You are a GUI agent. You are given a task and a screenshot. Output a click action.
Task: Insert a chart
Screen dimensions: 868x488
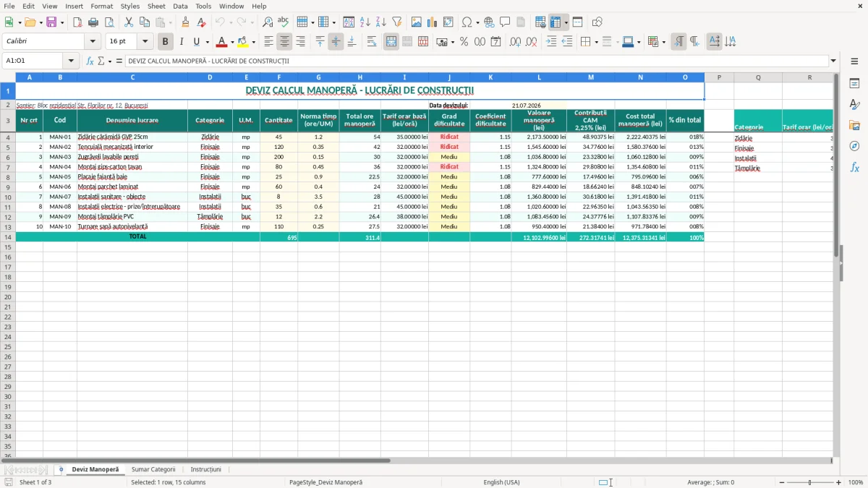pos(433,22)
